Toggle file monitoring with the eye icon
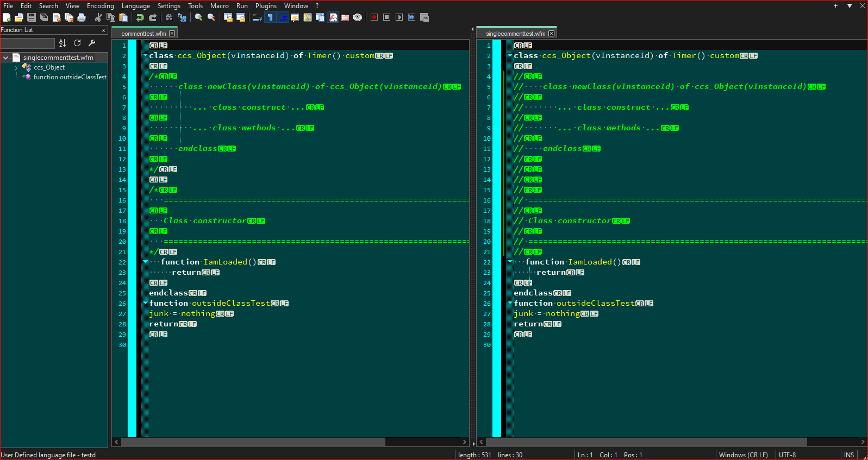Screen dimensions: 868x460 tap(358, 17)
